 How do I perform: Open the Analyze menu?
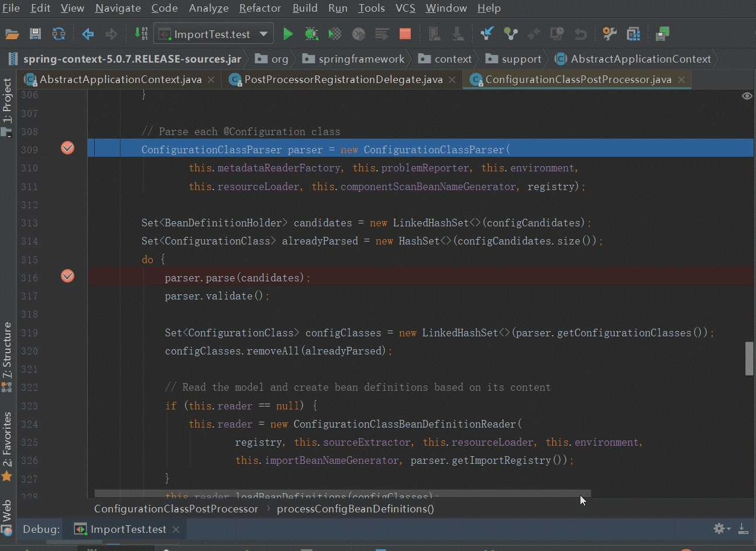point(208,8)
